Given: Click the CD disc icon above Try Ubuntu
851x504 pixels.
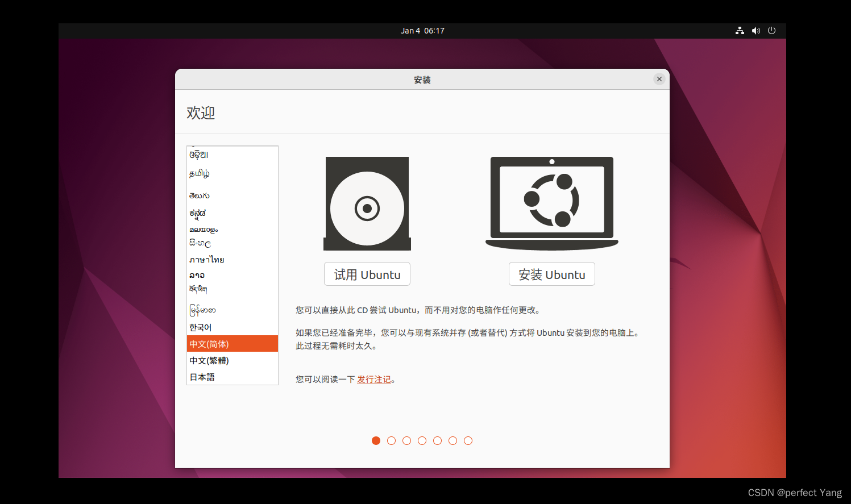Looking at the screenshot, I should (x=367, y=203).
